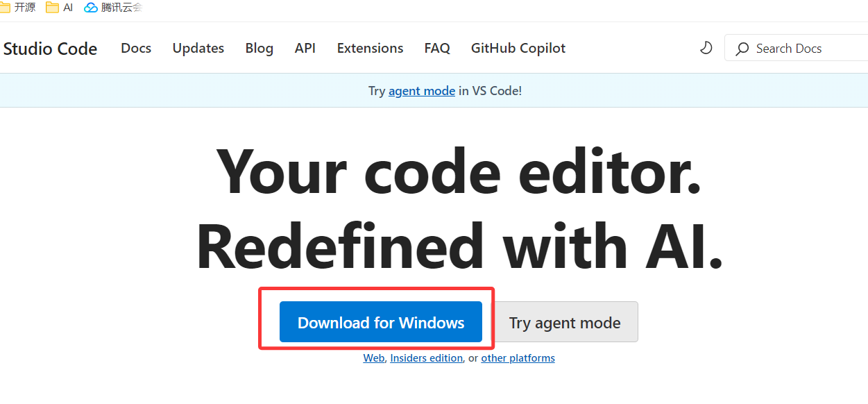
Task: Open the API navigation item
Action: click(305, 49)
